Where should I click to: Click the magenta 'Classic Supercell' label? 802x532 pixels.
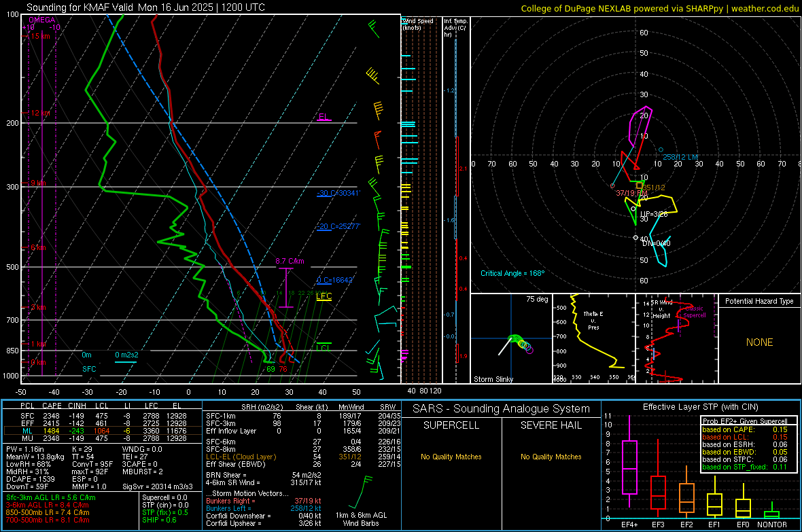694,312
